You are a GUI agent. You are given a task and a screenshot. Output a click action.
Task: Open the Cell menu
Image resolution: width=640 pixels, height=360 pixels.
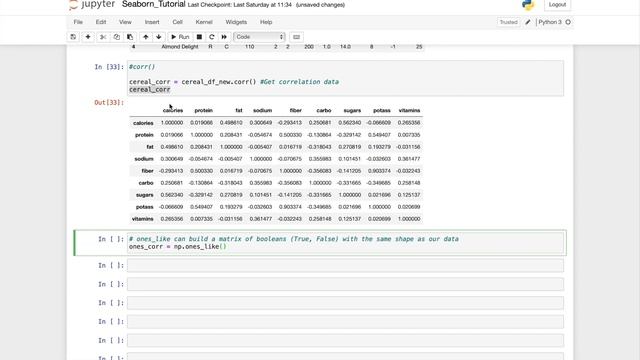click(x=177, y=22)
